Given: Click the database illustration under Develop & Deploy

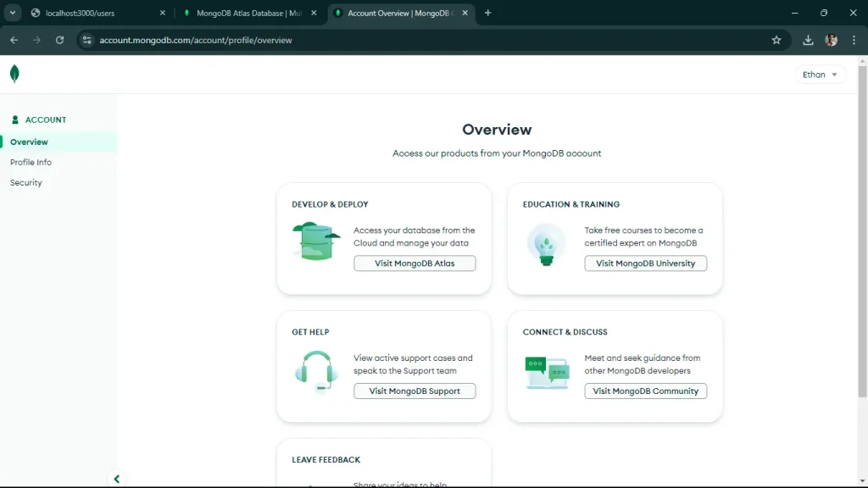Looking at the screenshot, I should coord(315,240).
